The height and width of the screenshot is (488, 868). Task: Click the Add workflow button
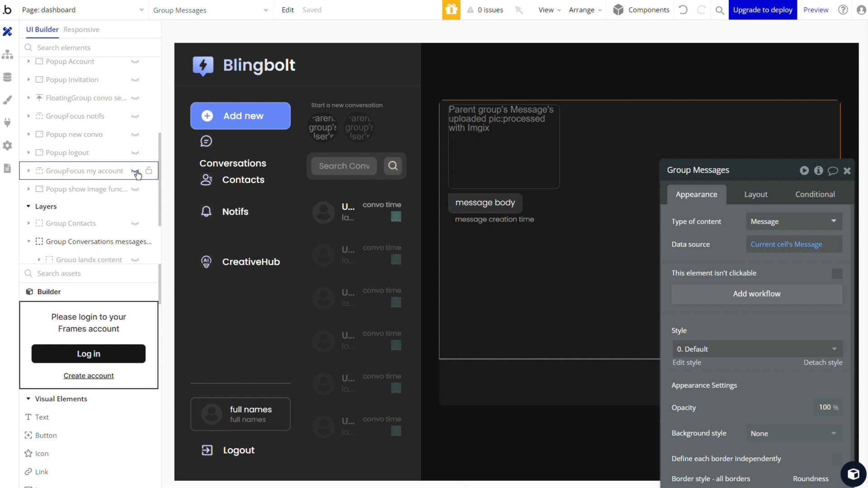(756, 294)
